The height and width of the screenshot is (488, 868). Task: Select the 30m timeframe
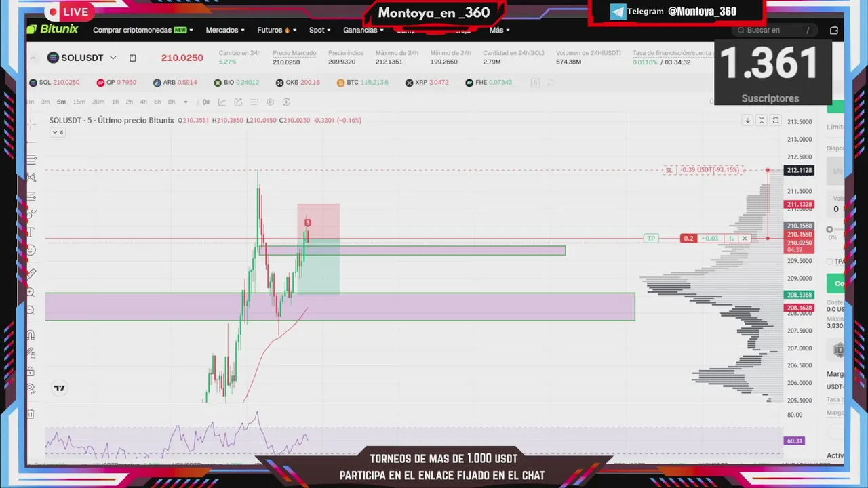point(98,102)
